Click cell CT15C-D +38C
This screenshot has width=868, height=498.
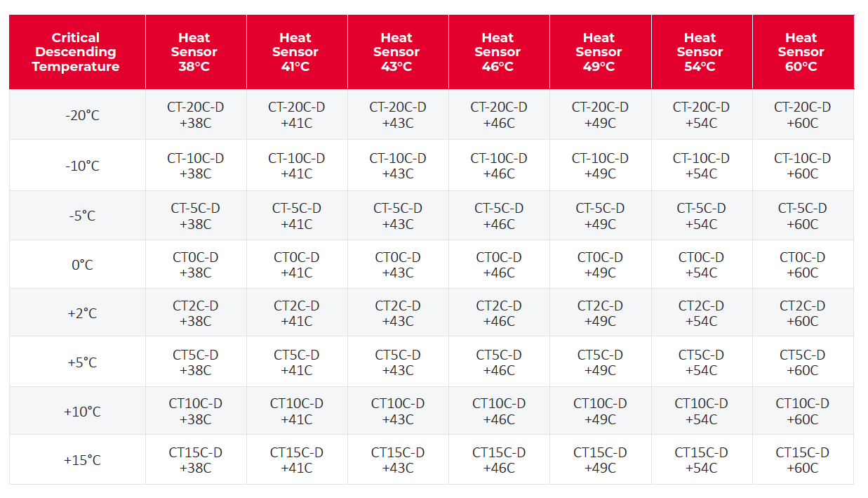tap(196, 460)
